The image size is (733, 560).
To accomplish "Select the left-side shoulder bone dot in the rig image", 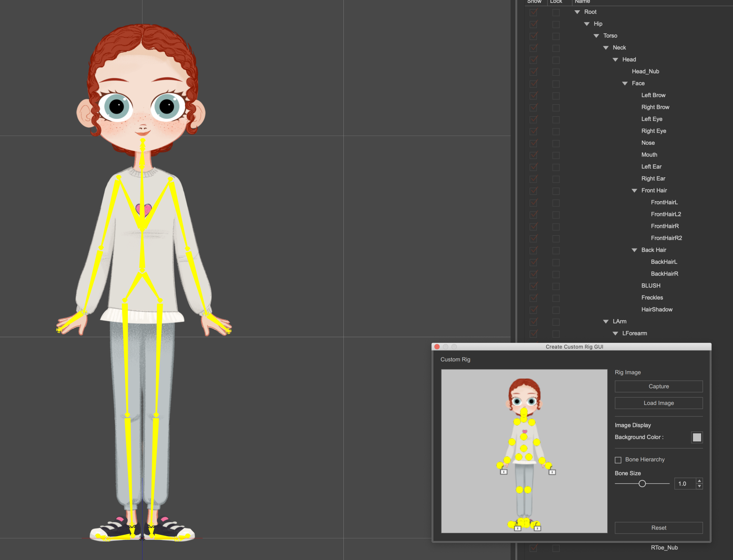I will pos(517,422).
